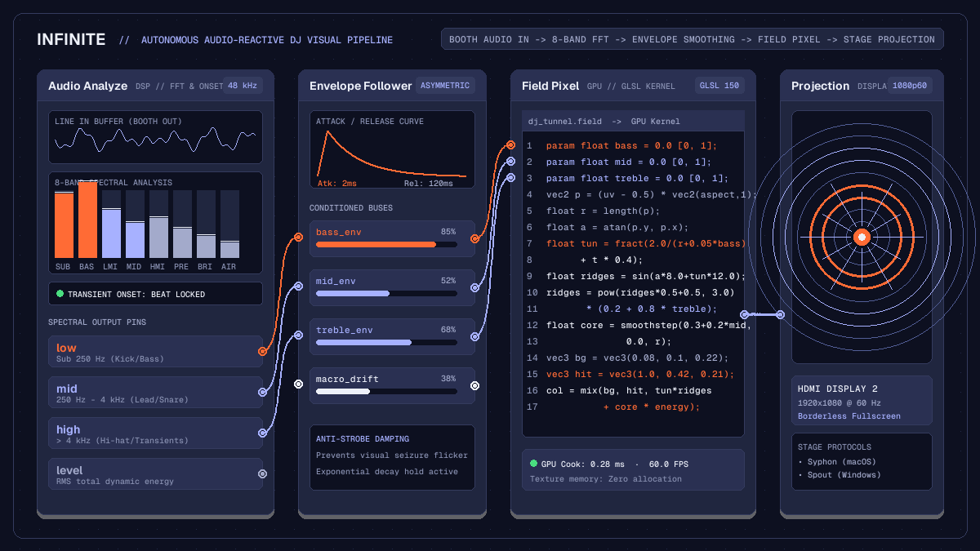This screenshot has height=551, width=980.
Task: Click the attack/release curve graph
Action: pyautogui.click(x=392, y=153)
